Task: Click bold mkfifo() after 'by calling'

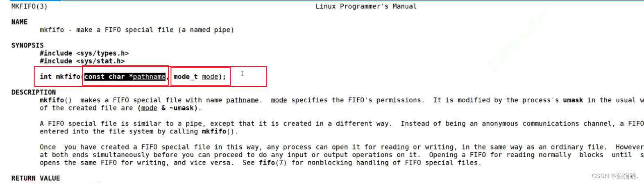Action: [x=219, y=132]
